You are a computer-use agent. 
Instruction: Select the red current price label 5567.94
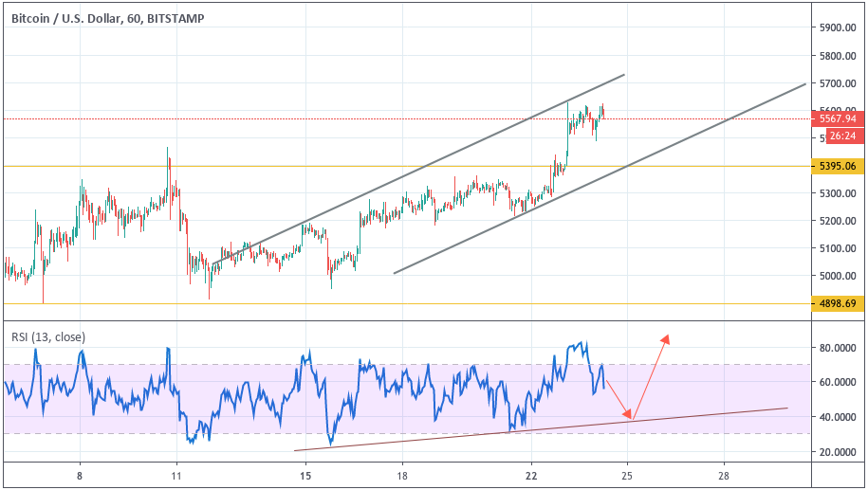click(838, 118)
